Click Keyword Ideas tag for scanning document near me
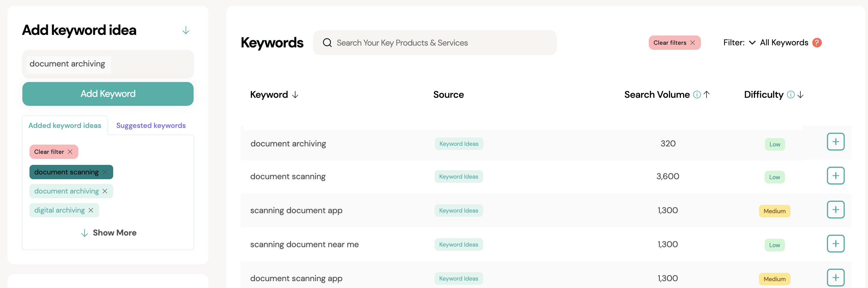This screenshot has height=288, width=868. tap(459, 244)
